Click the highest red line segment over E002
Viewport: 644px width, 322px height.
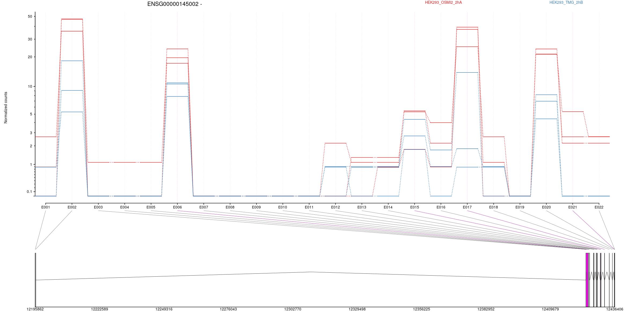tap(72, 19)
